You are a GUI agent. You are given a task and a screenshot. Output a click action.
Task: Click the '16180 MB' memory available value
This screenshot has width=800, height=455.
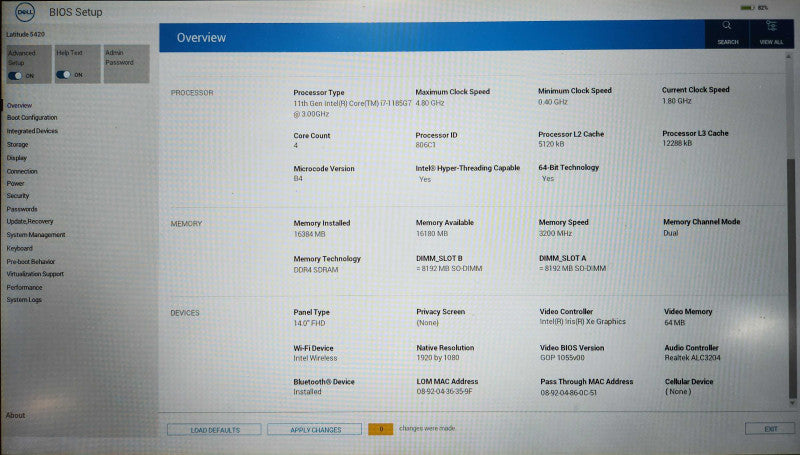[x=432, y=233]
